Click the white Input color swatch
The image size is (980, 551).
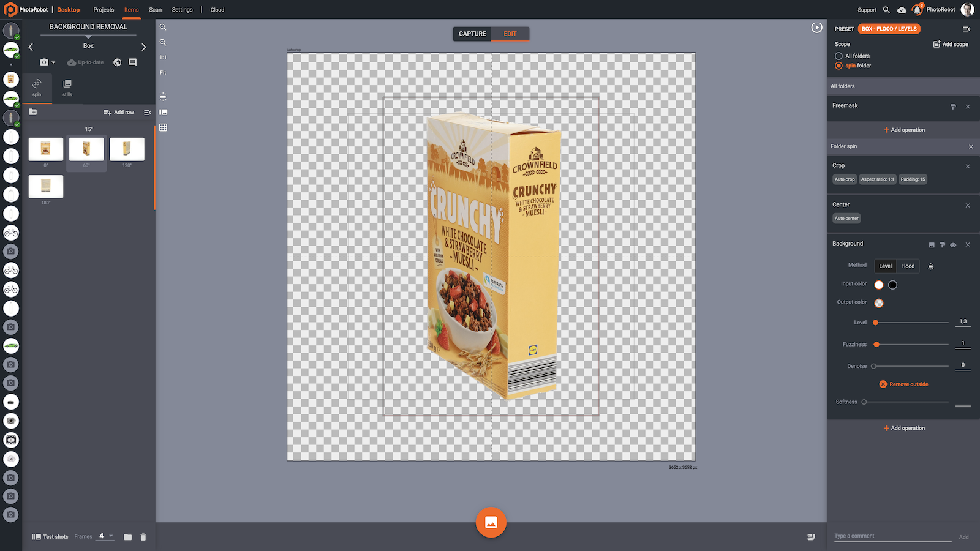[879, 284]
